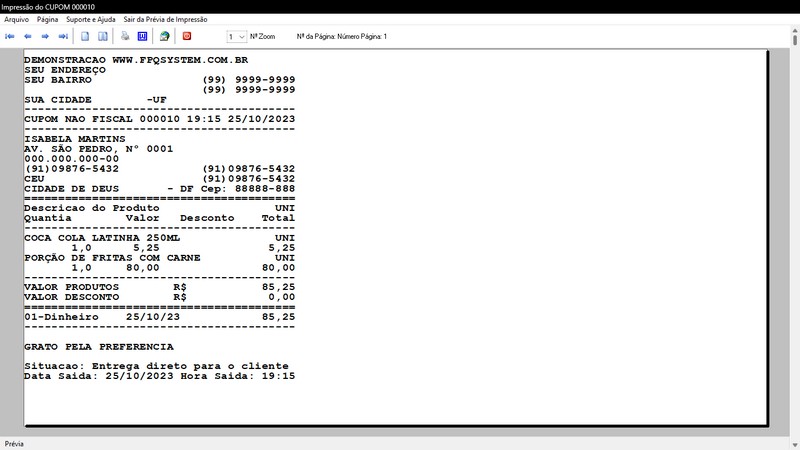The image size is (800, 450).
Task: Click the Nº Zoom label
Action: (262, 37)
